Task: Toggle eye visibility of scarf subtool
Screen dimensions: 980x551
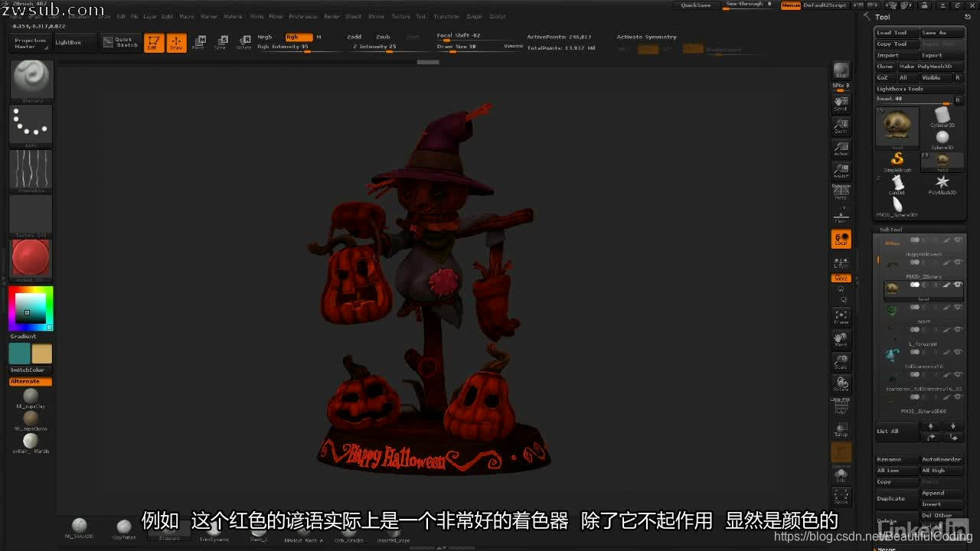Action: 957,307
